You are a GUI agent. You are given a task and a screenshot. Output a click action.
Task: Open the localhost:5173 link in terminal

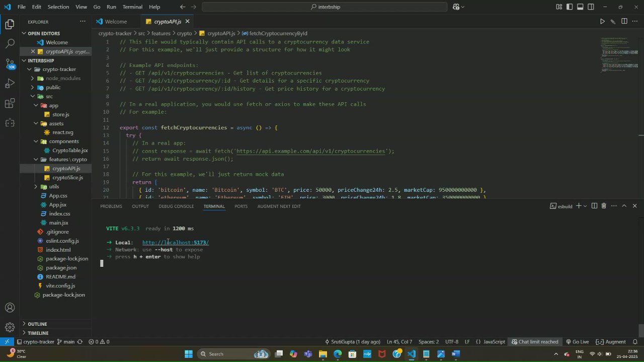click(x=175, y=243)
